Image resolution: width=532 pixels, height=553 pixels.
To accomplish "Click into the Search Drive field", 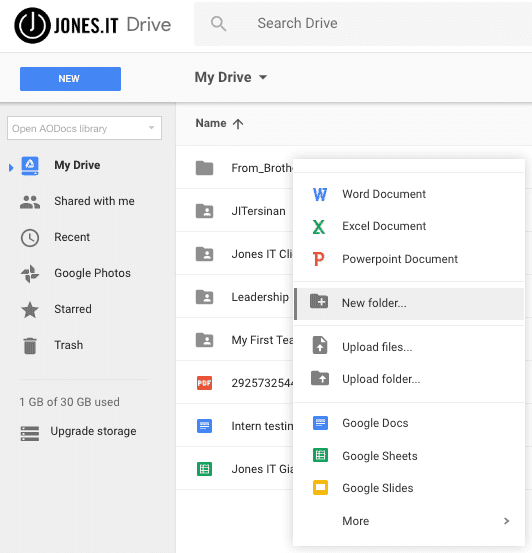I will coord(363,24).
